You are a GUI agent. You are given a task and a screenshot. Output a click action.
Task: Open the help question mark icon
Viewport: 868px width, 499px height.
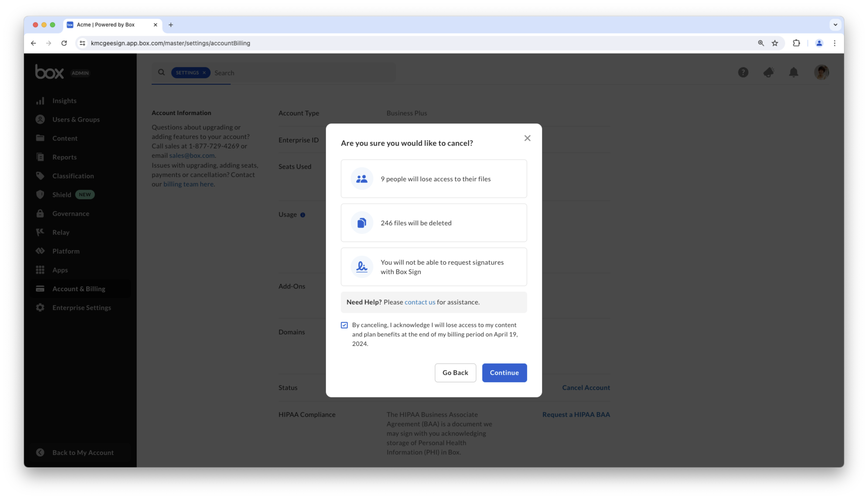[x=743, y=72]
